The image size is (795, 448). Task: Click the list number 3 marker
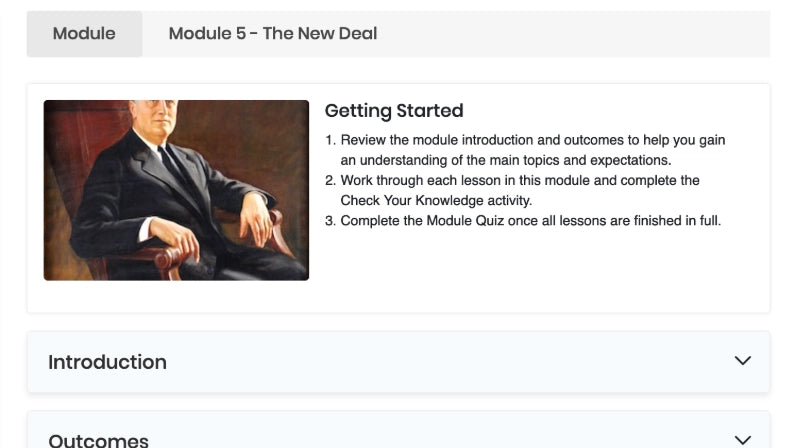[330, 220]
